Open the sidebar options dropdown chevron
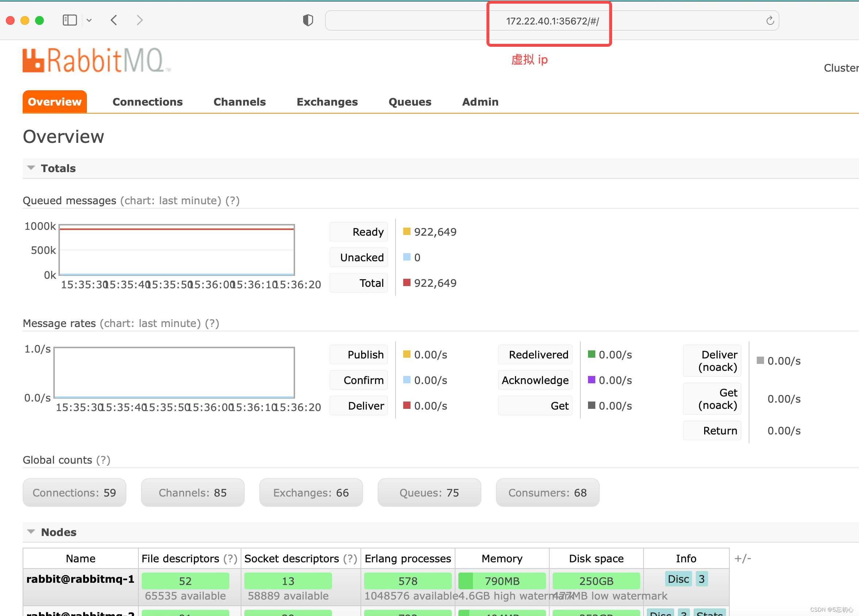This screenshot has width=859, height=616. [89, 20]
